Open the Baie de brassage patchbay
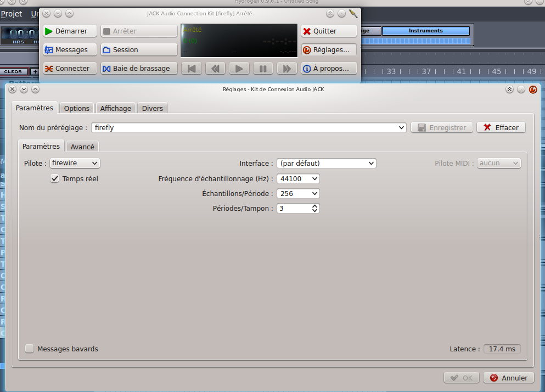The width and height of the screenshot is (545, 392). pos(139,69)
